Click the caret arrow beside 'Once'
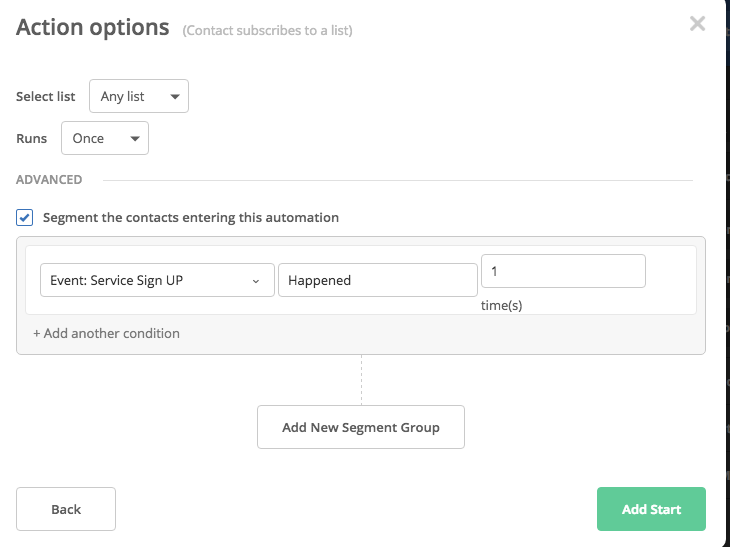The width and height of the screenshot is (730, 547). click(135, 139)
